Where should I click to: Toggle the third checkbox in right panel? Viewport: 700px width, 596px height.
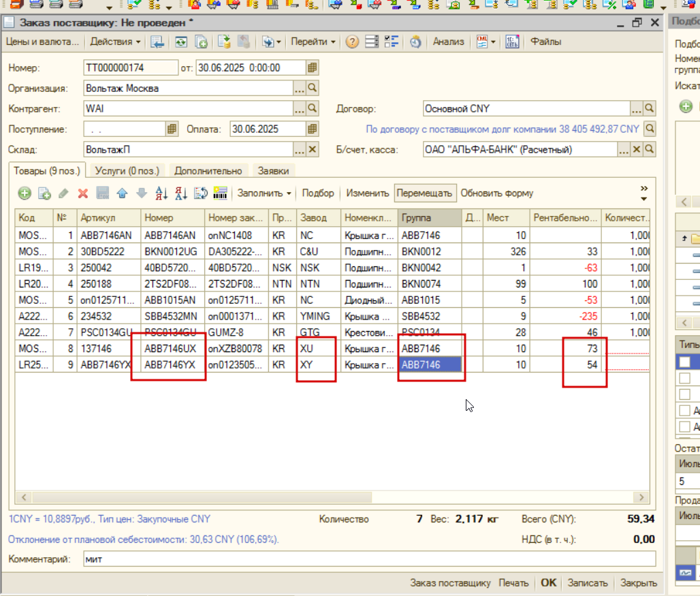click(684, 394)
